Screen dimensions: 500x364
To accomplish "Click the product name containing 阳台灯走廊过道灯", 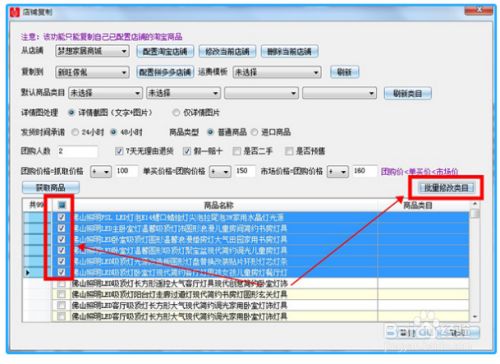I will [179, 294].
